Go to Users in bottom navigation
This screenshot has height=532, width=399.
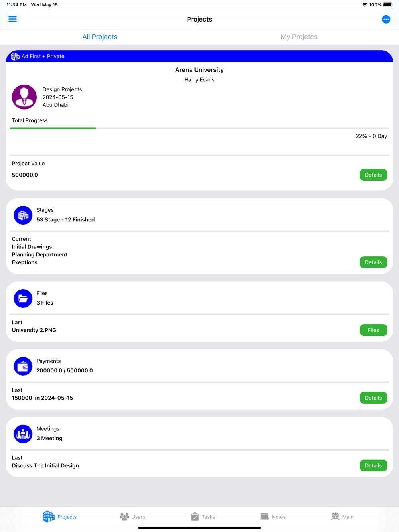point(132,517)
